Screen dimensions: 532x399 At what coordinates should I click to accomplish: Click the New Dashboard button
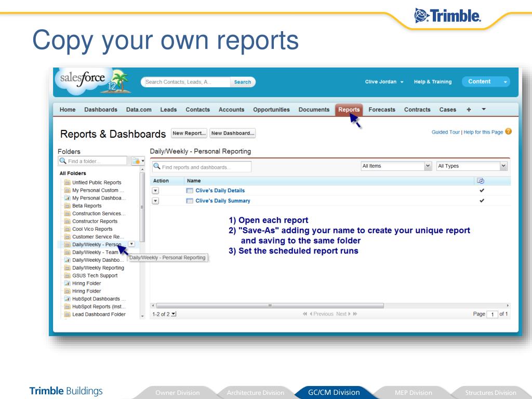232,133
